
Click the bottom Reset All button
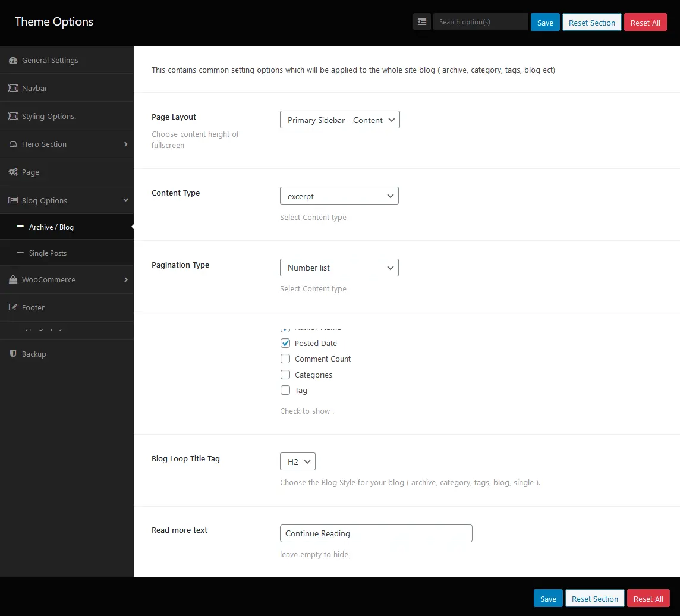(x=648, y=599)
